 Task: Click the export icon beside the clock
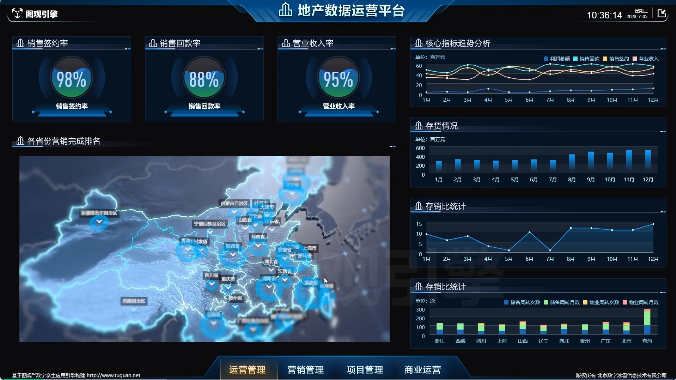tap(662, 13)
